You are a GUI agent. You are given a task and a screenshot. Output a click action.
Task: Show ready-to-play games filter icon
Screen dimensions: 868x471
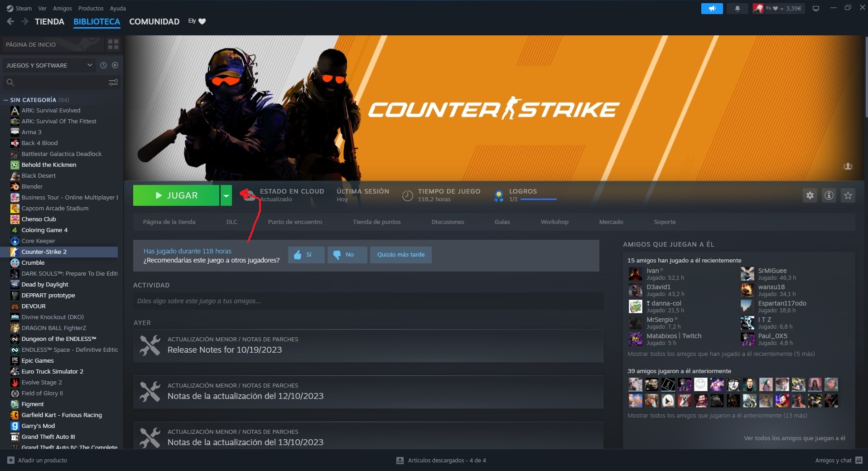[x=115, y=65]
